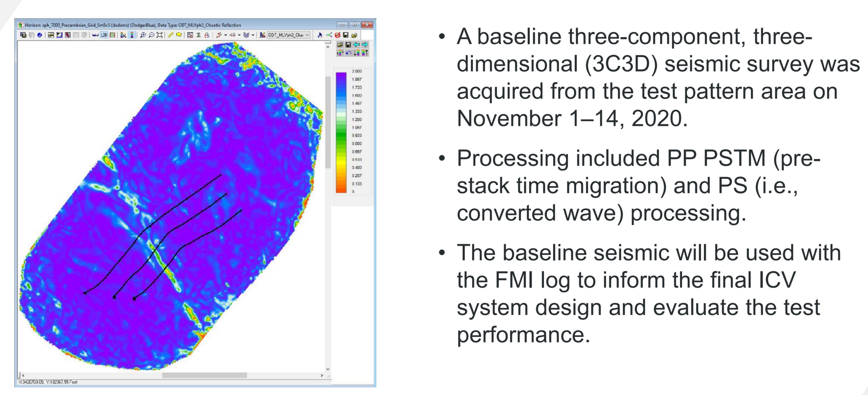Select the yellow ruler measure tool
868x395 pixels.
click(x=170, y=35)
